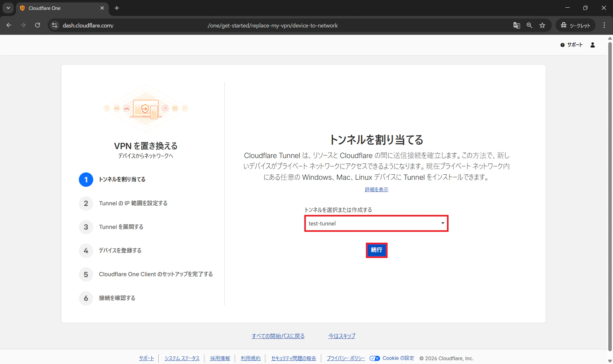Reload the current page

(x=37, y=25)
